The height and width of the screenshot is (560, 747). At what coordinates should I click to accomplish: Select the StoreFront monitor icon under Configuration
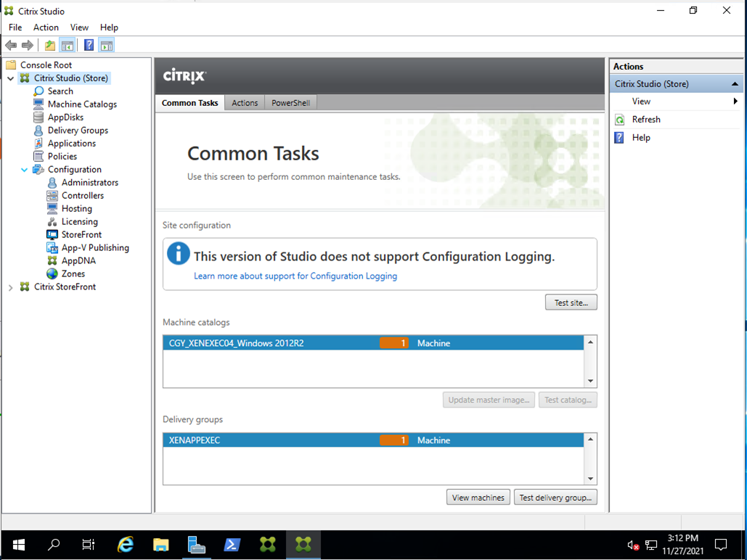pos(52,234)
